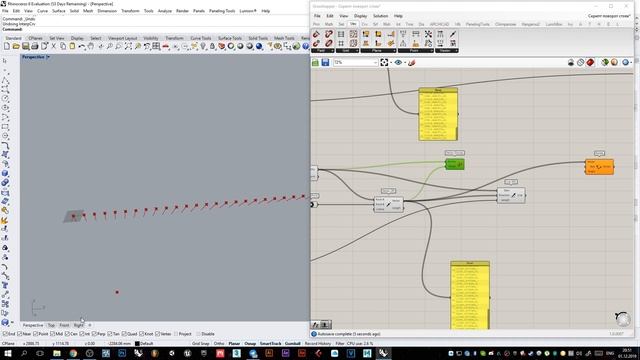Click the Paste clipboard icon in Rhino toolbar
Image resolution: width=640 pixels, height=360 pixels.
72,47
